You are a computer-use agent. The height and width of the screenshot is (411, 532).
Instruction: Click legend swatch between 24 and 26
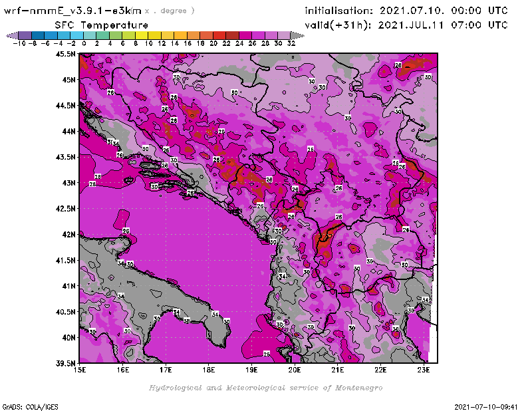(245, 35)
